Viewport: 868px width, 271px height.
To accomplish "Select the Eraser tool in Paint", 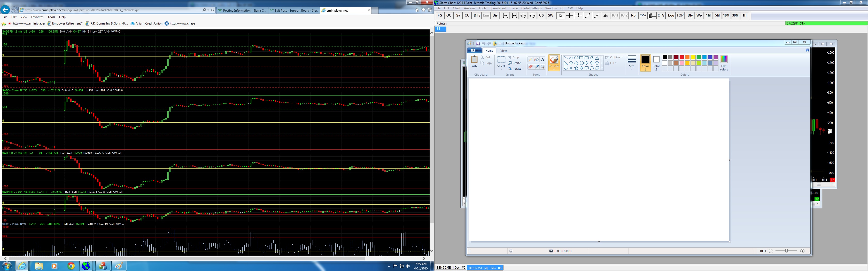I will tap(530, 67).
